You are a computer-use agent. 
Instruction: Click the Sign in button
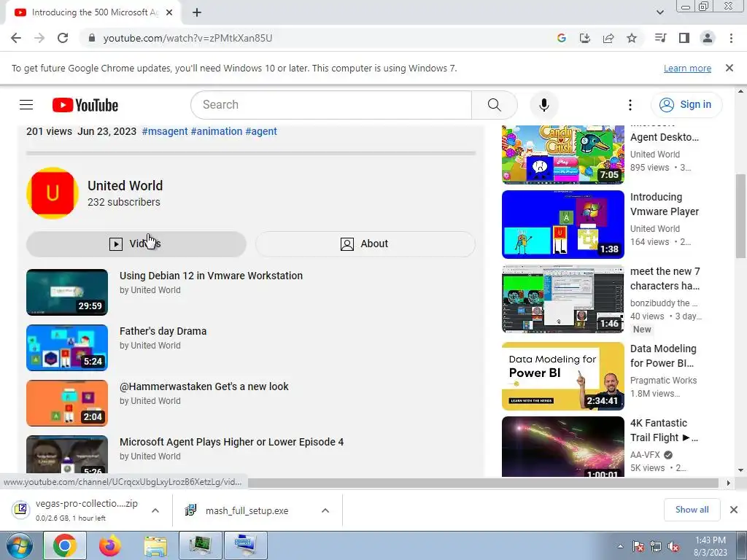(x=686, y=105)
